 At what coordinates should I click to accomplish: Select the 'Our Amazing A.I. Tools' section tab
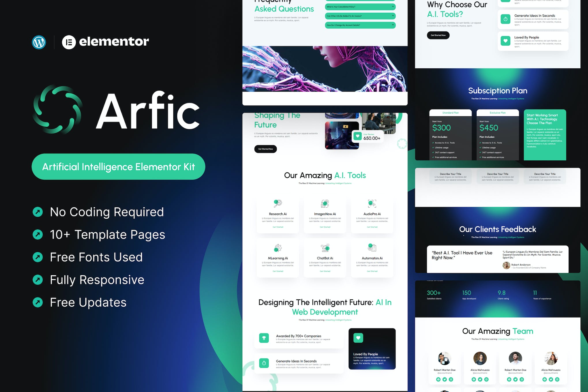point(325,175)
